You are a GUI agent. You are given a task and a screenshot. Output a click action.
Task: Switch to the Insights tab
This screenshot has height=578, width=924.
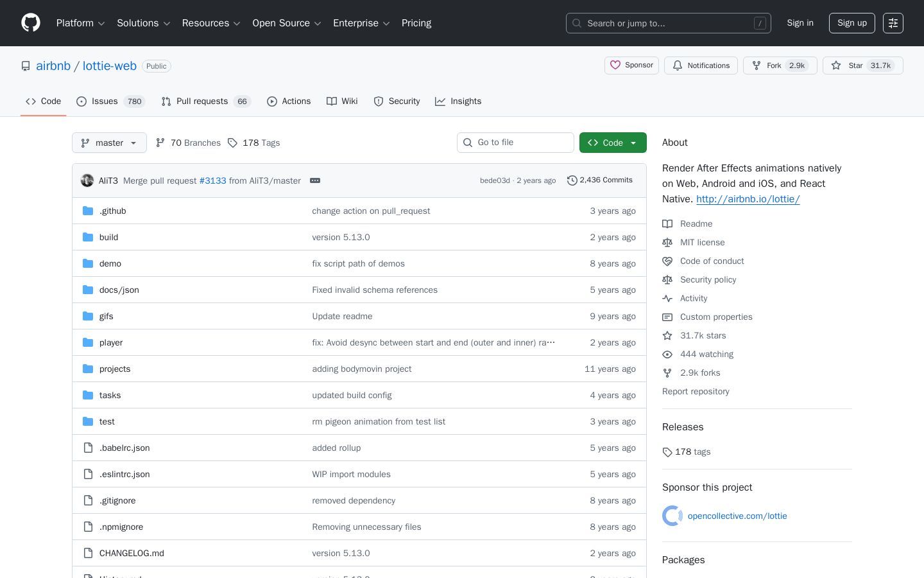[x=458, y=101]
